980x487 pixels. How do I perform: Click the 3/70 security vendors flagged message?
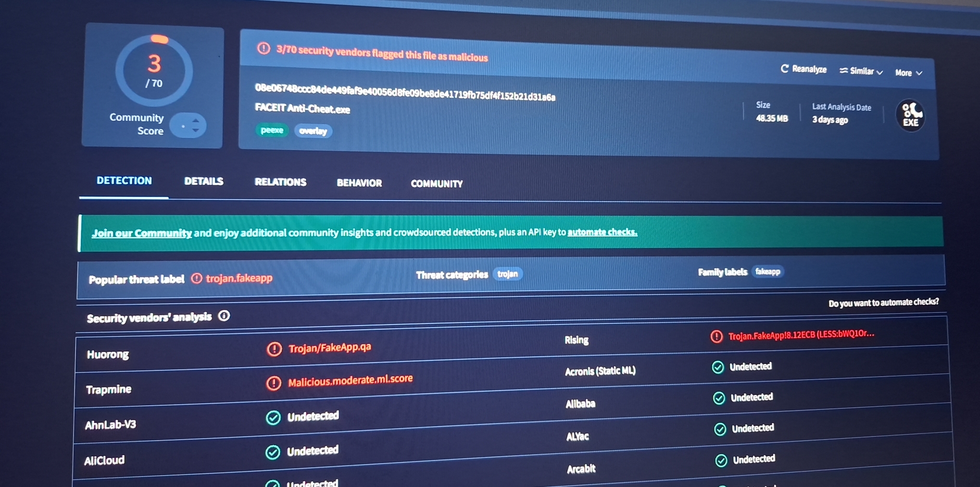pyautogui.click(x=382, y=53)
